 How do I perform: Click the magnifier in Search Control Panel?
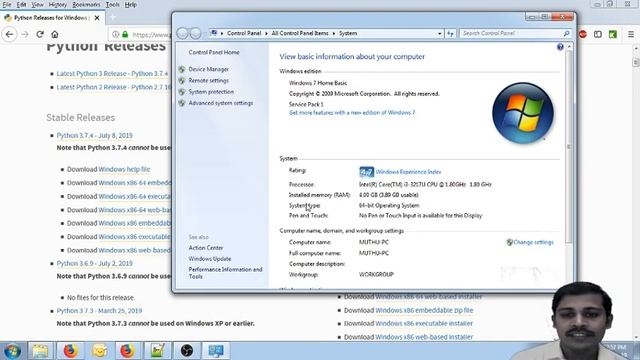(567, 33)
